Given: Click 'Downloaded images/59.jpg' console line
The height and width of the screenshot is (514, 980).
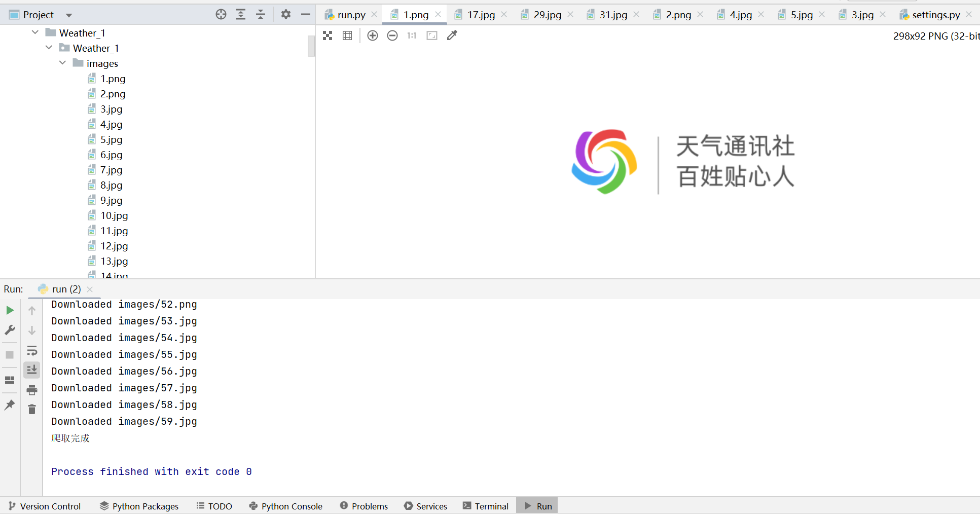Looking at the screenshot, I should (124, 421).
